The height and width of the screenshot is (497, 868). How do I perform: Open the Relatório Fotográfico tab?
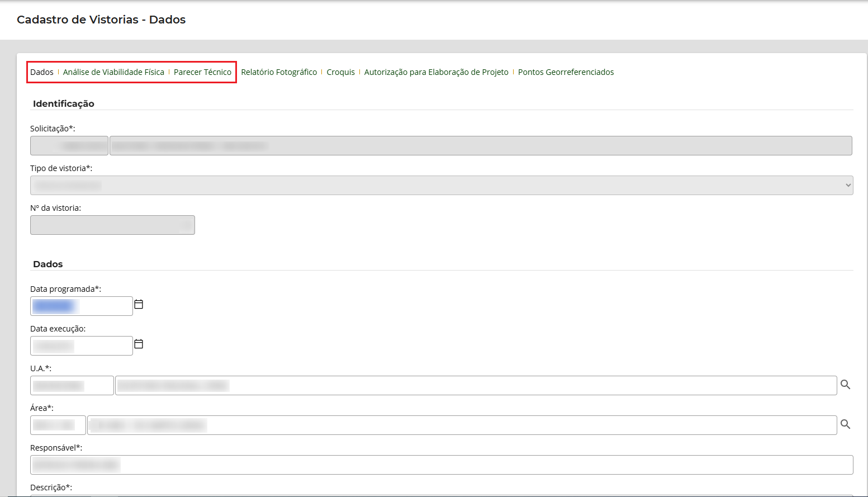pyautogui.click(x=279, y=72)
